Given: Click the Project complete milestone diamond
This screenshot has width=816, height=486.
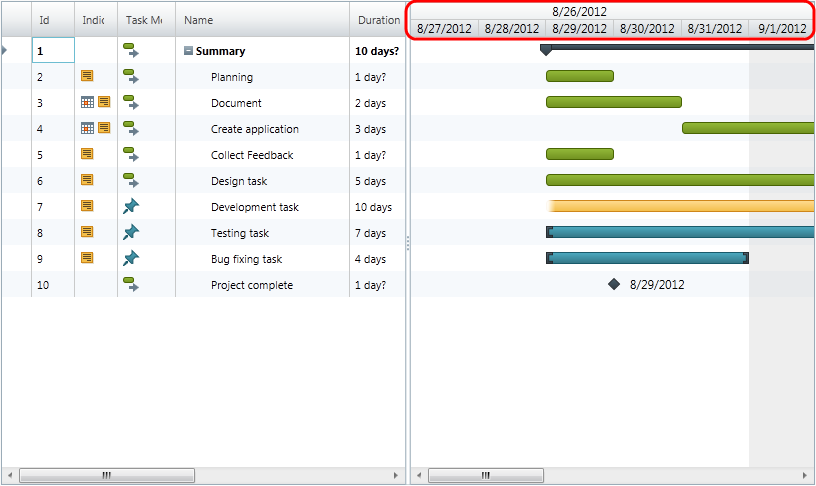Looking at the screenshot, I should 614,284.
